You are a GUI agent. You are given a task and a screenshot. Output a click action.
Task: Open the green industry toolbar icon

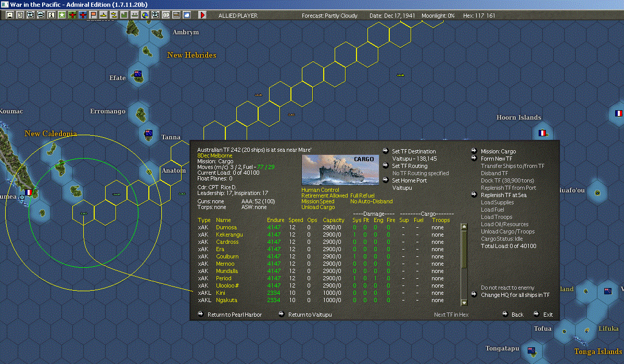[x=124, y=15]
